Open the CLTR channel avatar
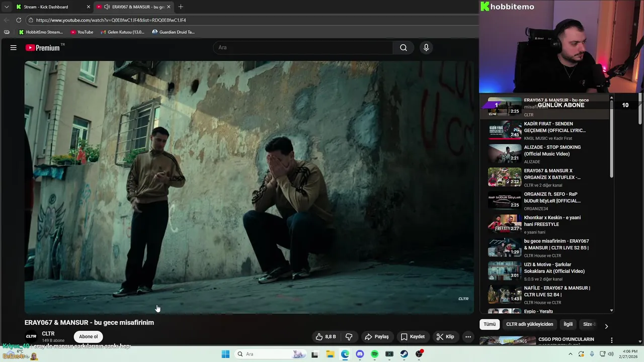This screenshot has width=644, height=362. [31, 336]
